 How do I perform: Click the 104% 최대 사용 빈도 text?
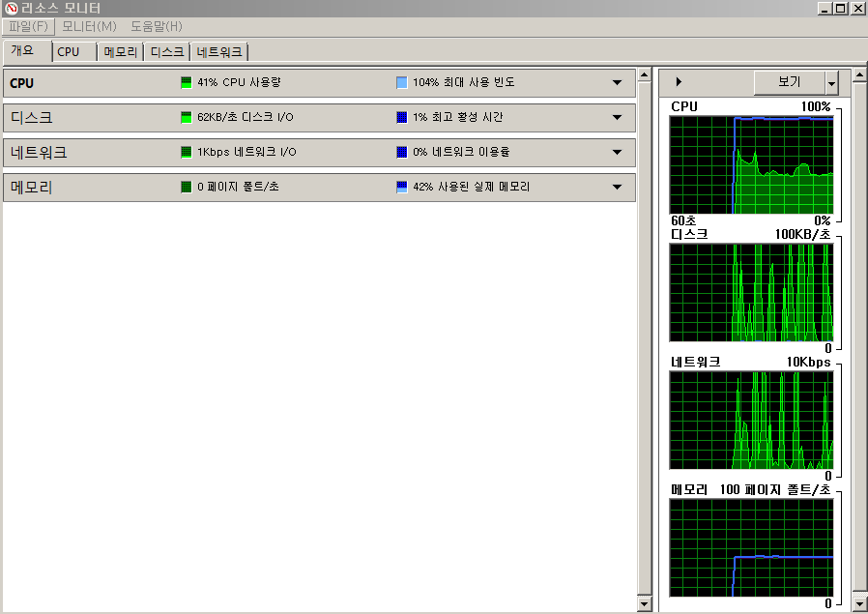[464, 82]
